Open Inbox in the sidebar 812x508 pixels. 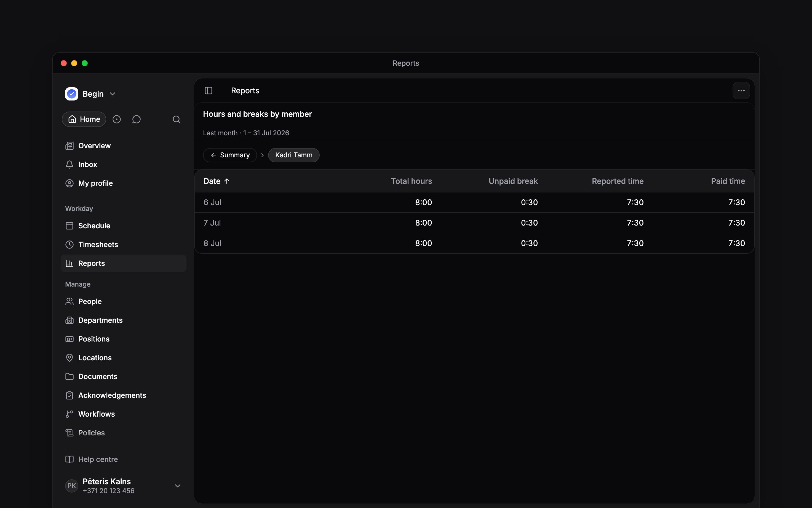tap(124, 165)
